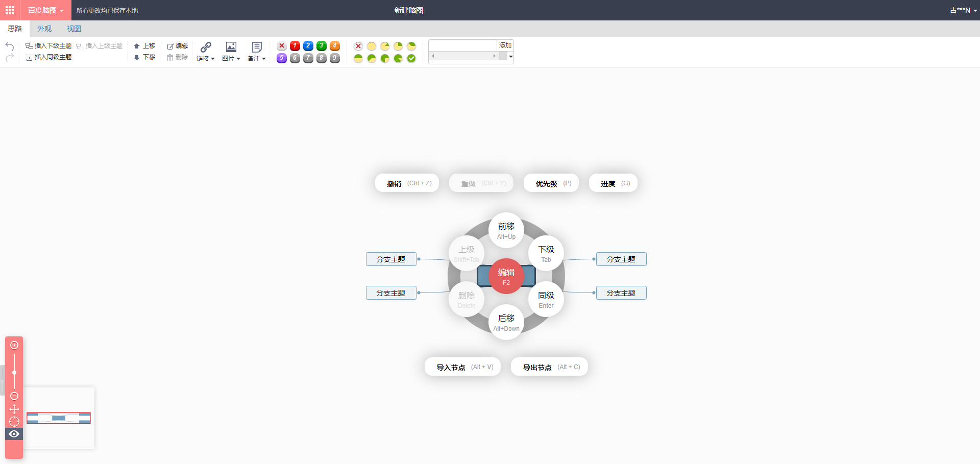Click the 添加 tag button
Viewport: 980px width, 464px height.
pyautogui.click(x=505, y=45)
